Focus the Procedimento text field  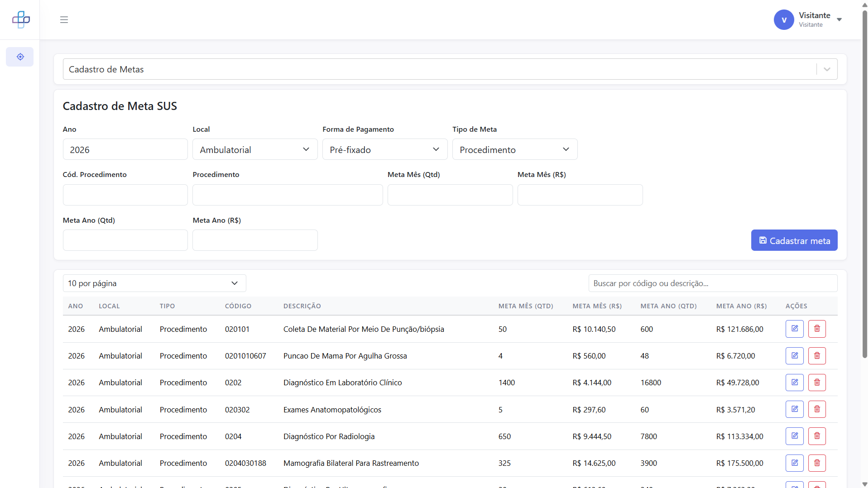pyautogui.click(x=288, y=195)
